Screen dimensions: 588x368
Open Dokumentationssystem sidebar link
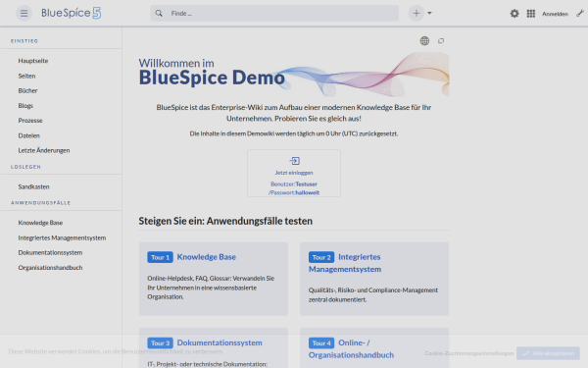(50, 252)
